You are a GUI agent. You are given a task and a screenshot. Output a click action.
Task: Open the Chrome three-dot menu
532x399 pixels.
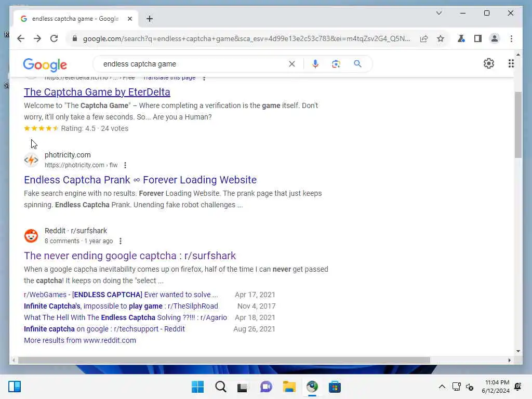pos(511,38)
